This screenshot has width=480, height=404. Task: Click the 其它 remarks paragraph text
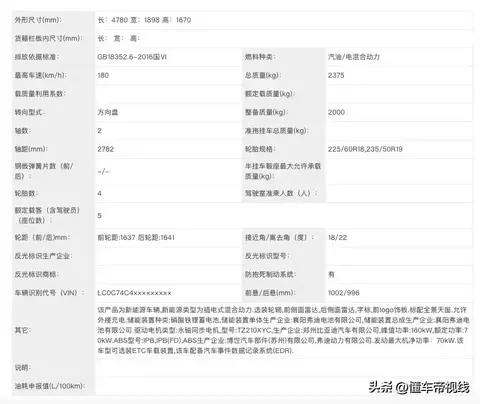coord(283,330)
